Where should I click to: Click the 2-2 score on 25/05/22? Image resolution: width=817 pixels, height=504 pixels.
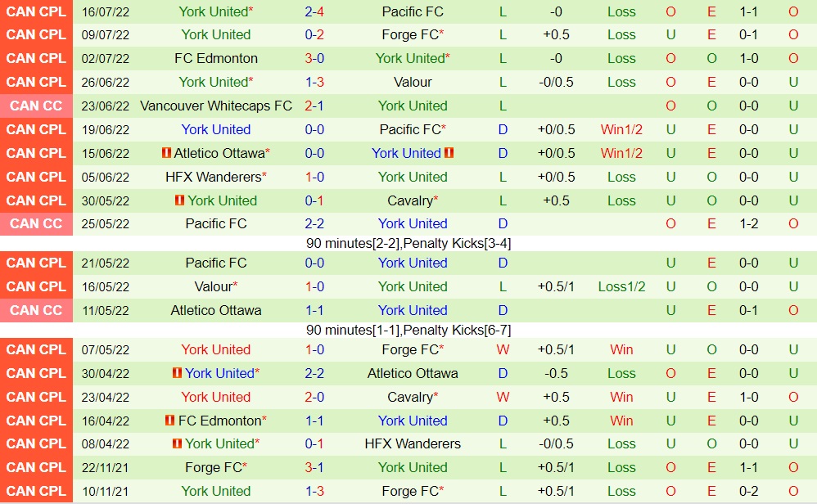pyautogui.click(x=314, y=223)
